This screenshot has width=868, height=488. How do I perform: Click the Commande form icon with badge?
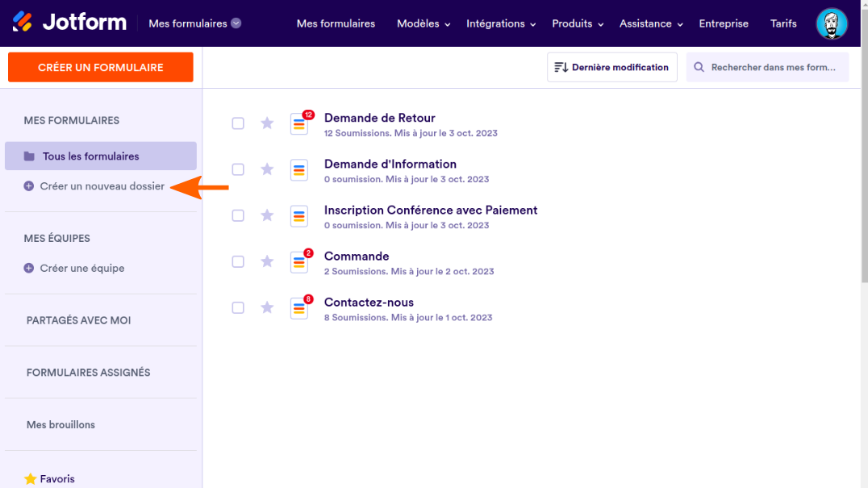tap(299, 262)
